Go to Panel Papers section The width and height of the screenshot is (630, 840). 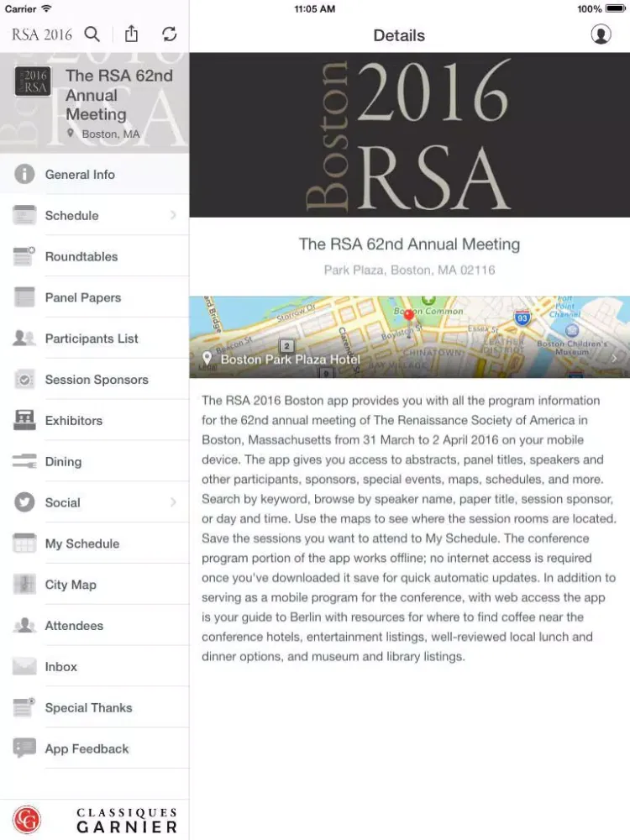tap(83, 298)
